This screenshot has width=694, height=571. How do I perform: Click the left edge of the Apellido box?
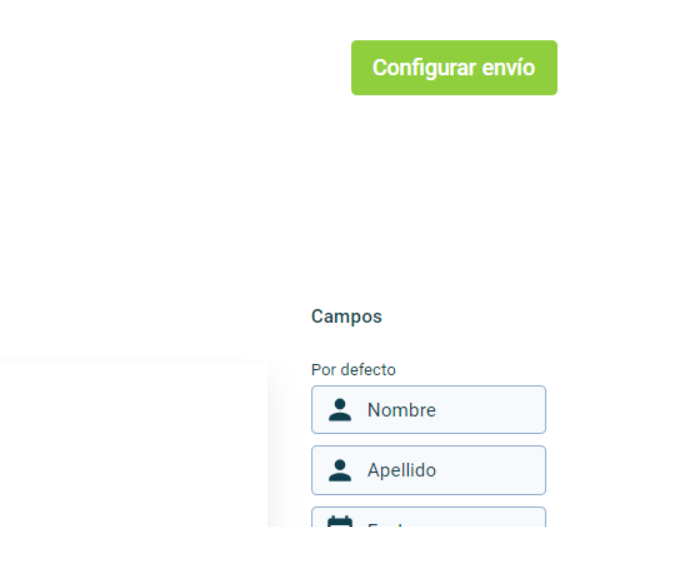312,470
